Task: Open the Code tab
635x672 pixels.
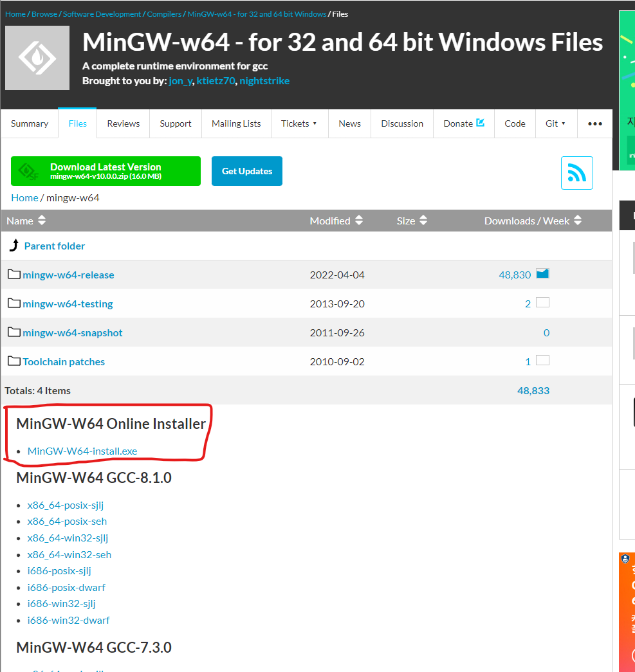Action: click(515, 123)
